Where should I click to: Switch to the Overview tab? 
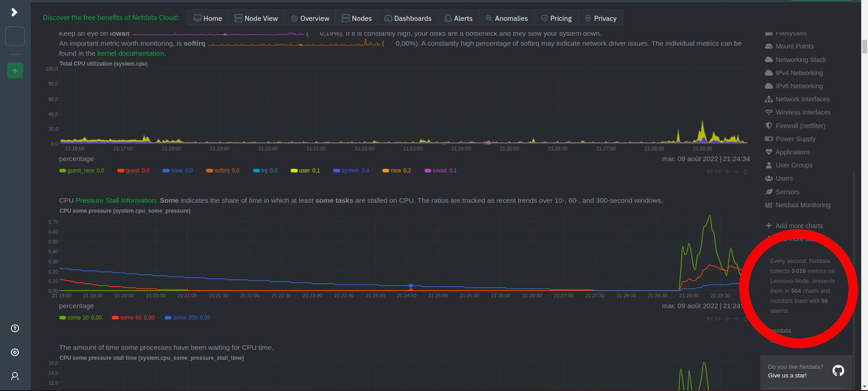tap(310, 18)
